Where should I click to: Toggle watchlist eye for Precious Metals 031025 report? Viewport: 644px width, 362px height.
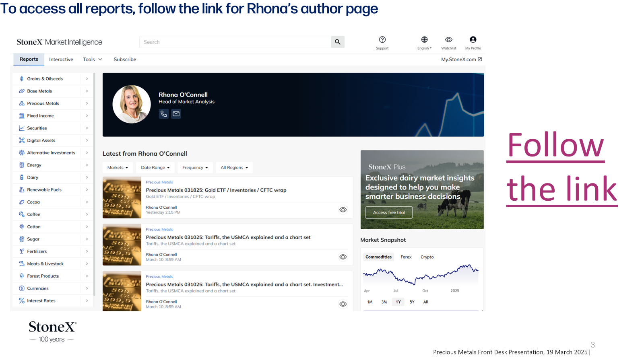343,257
